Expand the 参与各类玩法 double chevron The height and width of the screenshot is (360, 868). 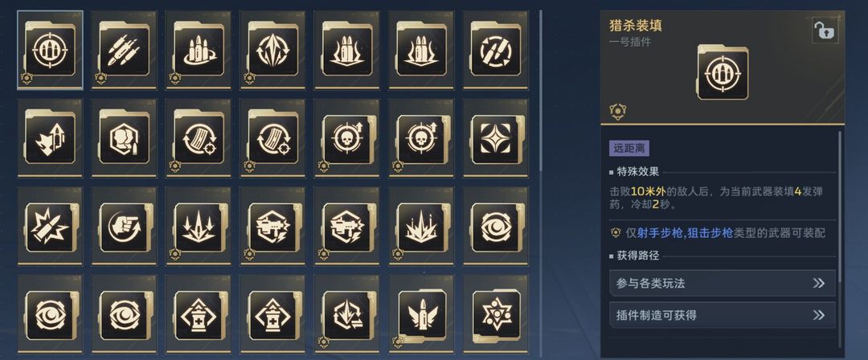point(819,283)
